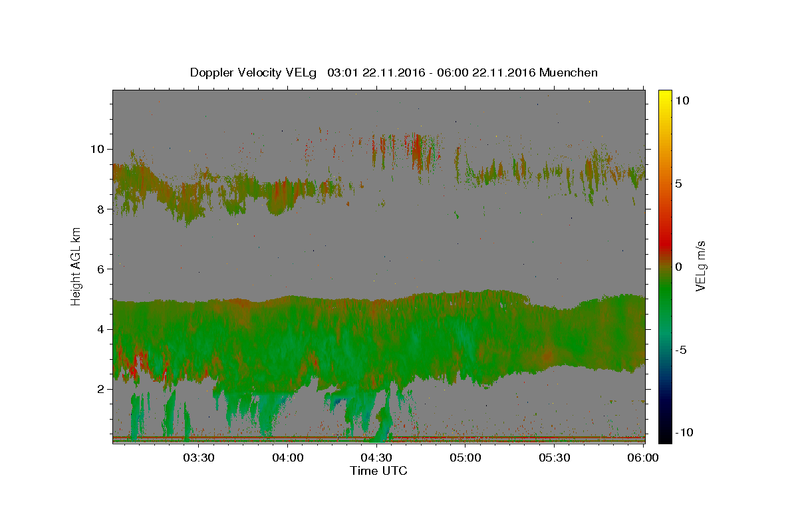The image size is (798, 532).
Task: Click the 'Muenchen' location text in title
Action: click(x=569, y=72)
